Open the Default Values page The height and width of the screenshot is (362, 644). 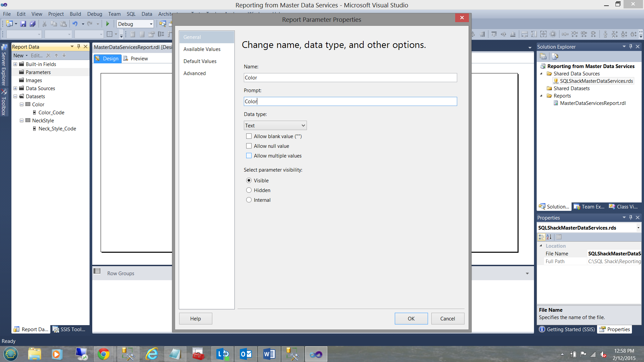200,61
